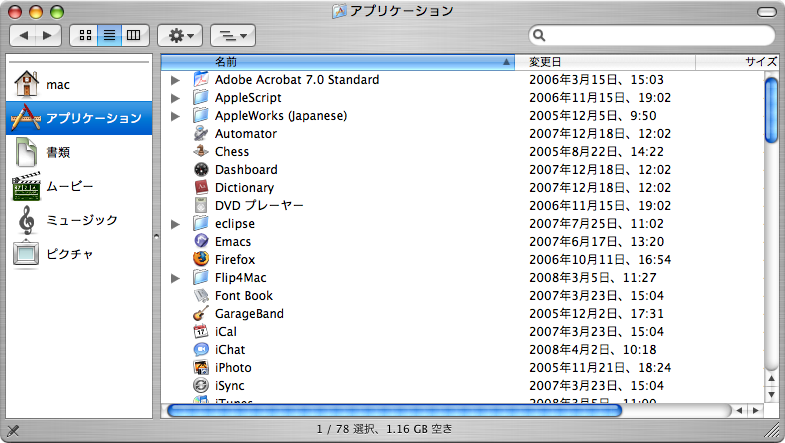Click date 2008年4月2日、10:18
The height and width of the screenshot is (443, 785).
593,350
